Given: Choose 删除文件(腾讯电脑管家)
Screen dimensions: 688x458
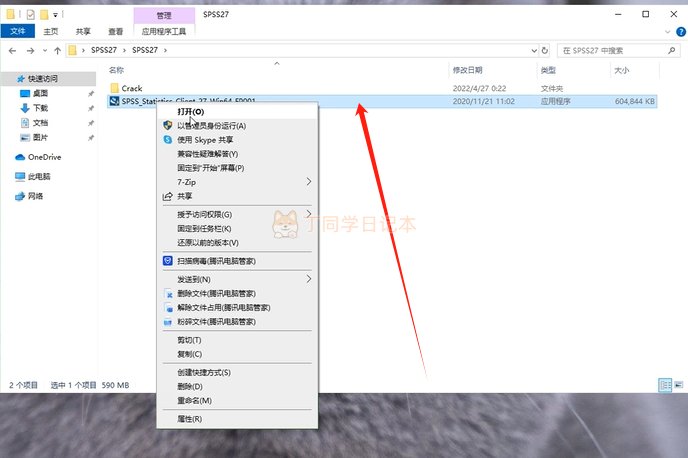Looking at the screenshot, I should [x=237, y=293].
